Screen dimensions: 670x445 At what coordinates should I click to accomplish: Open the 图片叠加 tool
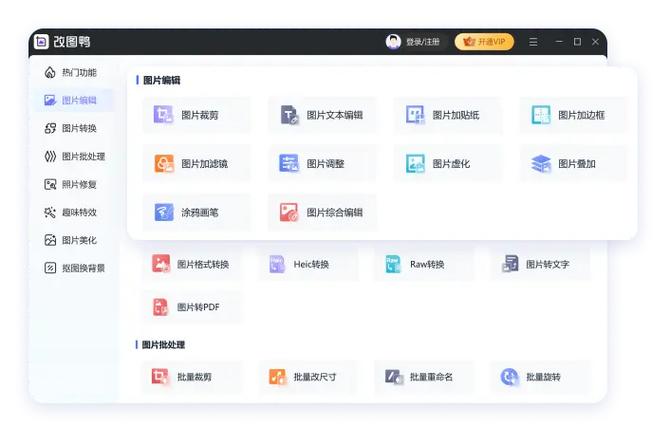[573, 164]
